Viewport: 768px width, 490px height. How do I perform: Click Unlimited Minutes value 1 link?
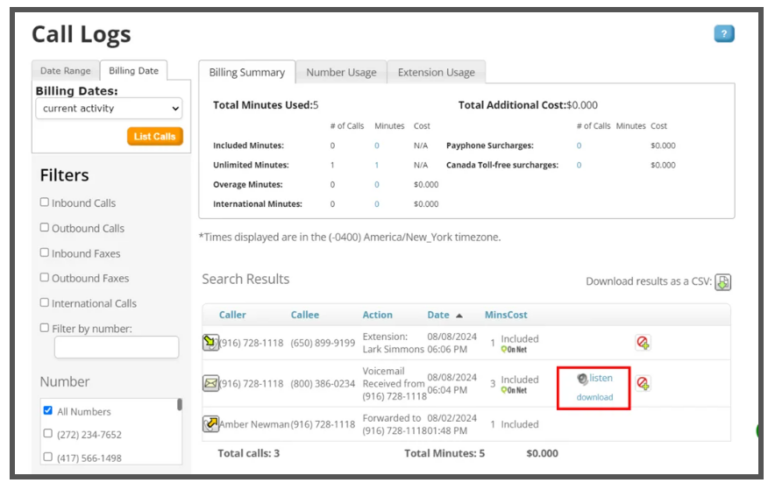(x=377, y=165)
